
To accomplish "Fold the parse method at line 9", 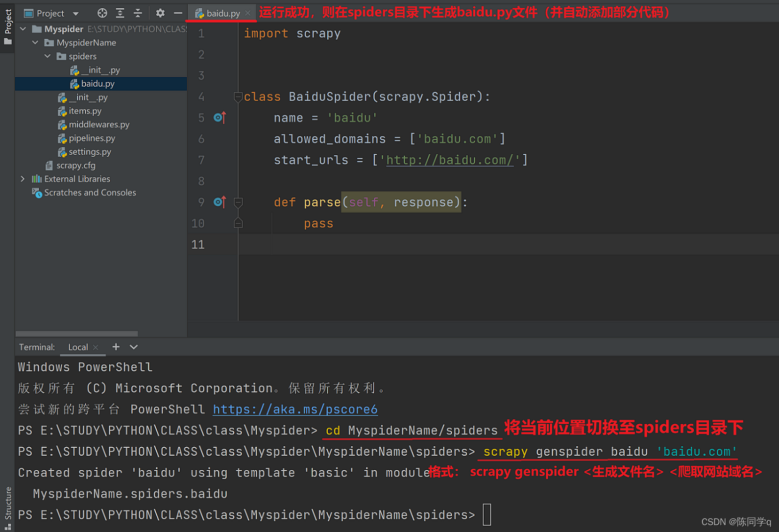I will [x=238, y=202].
